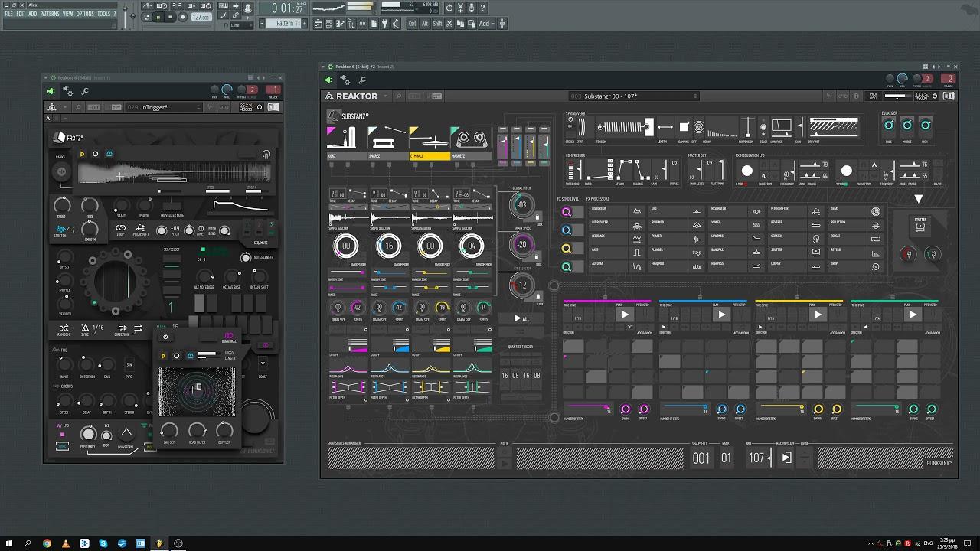Image resolution: width=980 pixels, height=551 pixels.
Task: Toggle the green FX send level button
Action: pyautogui.click(x=567, y=267)
